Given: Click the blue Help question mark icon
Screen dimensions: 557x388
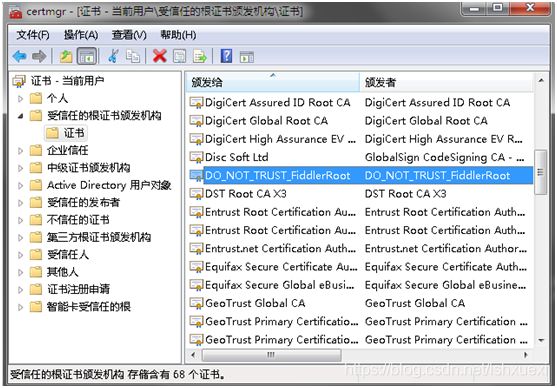Looking at the screenshot, I should pyautogui.click(x=226, y=56).
